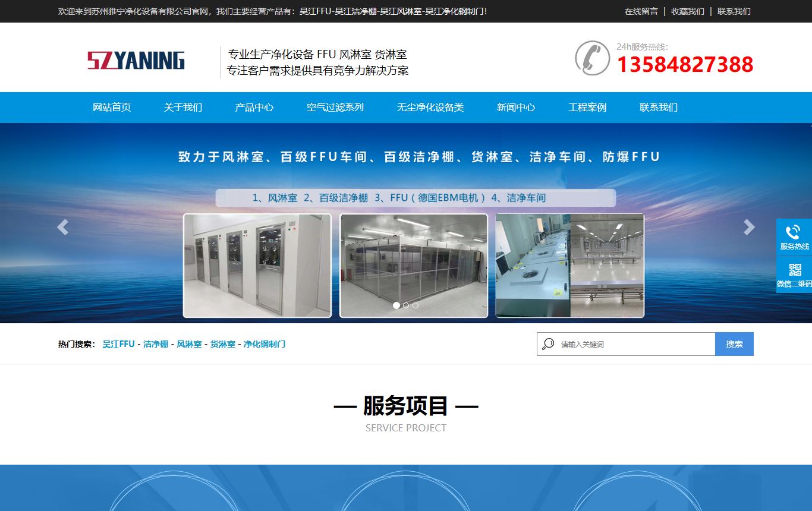Click hot search link 净化钢制门
The image size is (812, 511).
pyautogui.click(x=265, y=344)
